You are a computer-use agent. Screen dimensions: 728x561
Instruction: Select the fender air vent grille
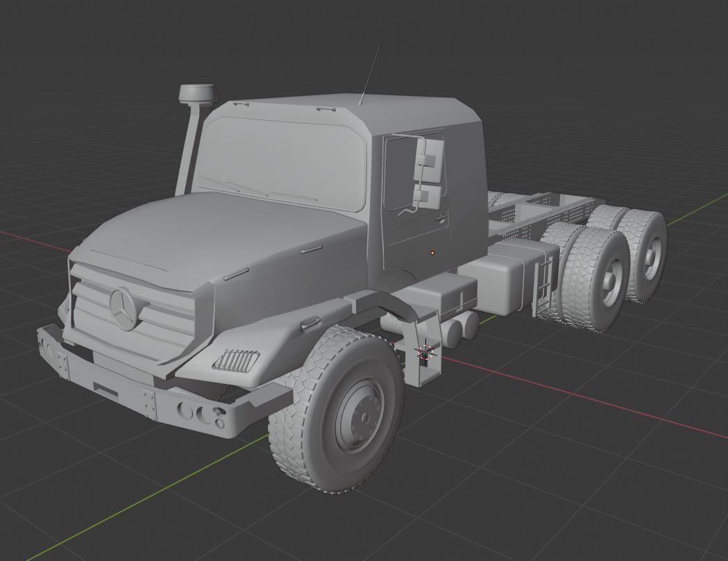tap(236, 360)
